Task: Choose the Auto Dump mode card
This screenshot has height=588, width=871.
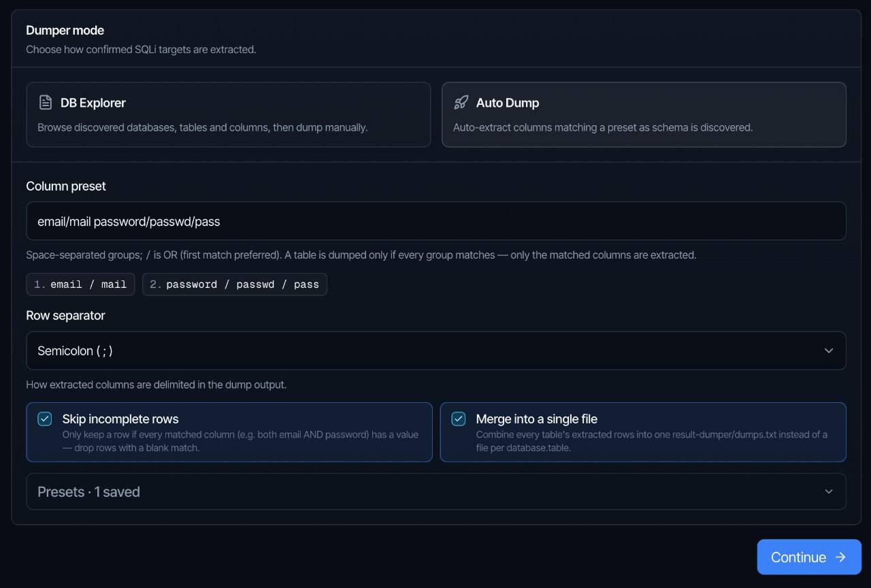Action: point(644,114)
